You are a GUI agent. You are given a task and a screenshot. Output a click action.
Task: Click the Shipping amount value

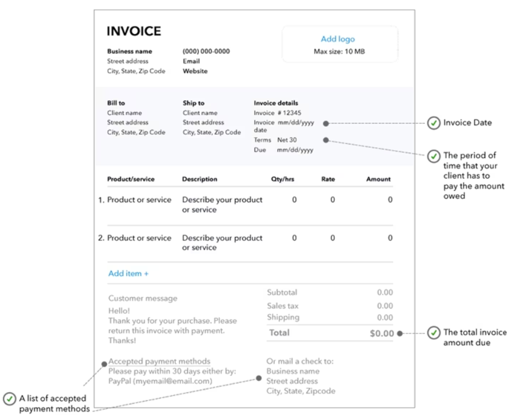pyautogui.click(x=385, y=318)
